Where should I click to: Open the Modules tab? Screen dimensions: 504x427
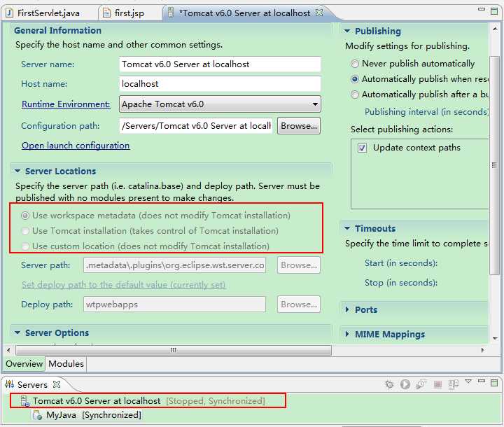pyautogui.click(x=66, y=364)
